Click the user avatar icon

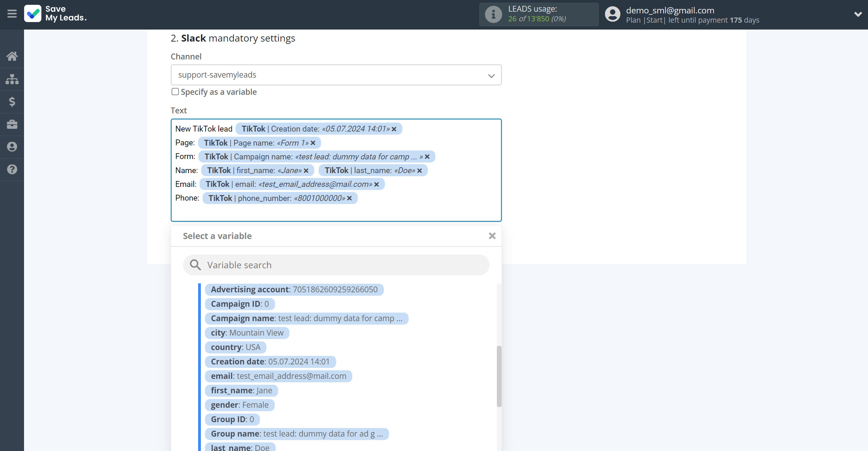tap(613, 14)
